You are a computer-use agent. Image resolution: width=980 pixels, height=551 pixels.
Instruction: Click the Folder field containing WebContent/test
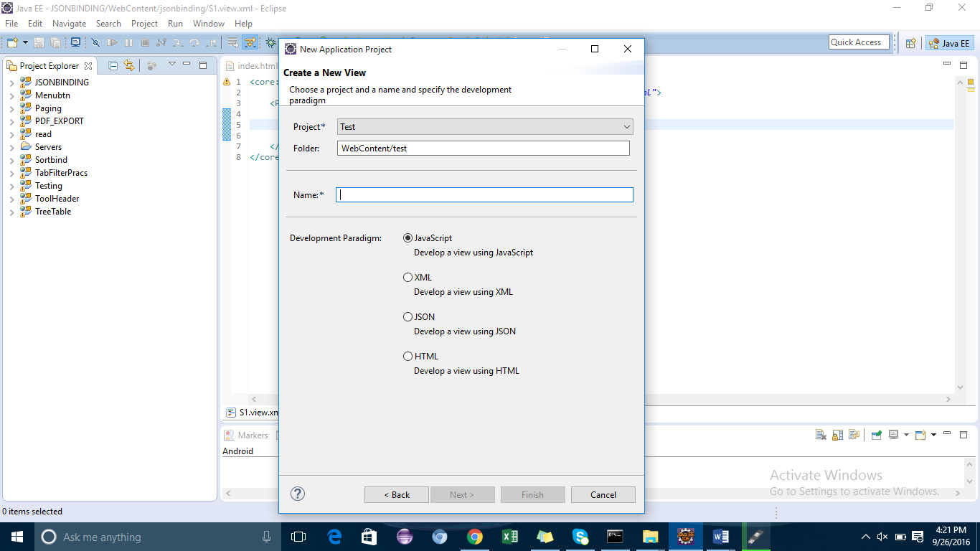click(x=484, y=148)
